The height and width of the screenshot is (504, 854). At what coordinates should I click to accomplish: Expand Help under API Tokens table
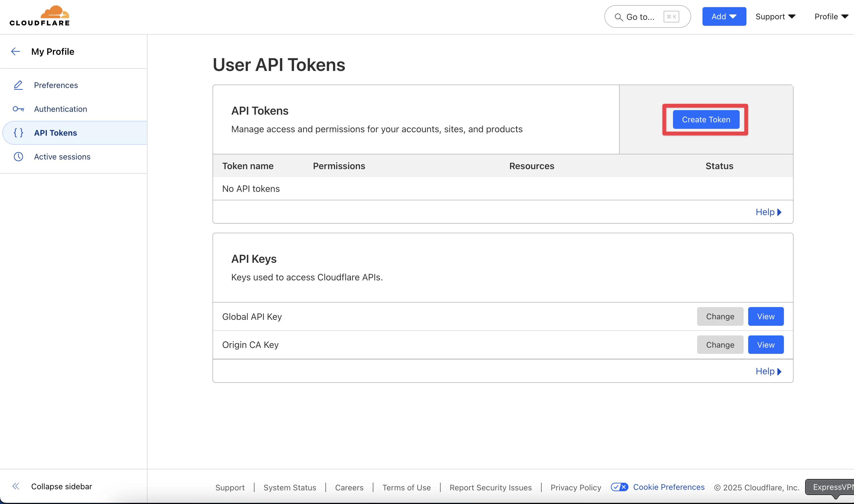coord(768,212)
